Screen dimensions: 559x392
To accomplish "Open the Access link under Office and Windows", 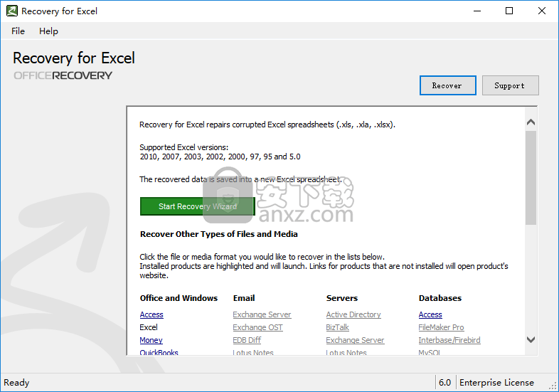I will coord(151,314).
